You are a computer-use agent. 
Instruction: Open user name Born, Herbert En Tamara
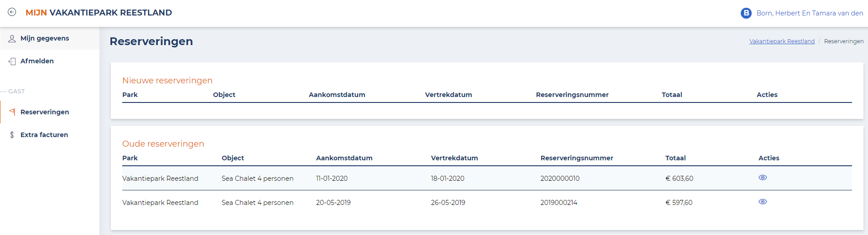pos(810,13)
